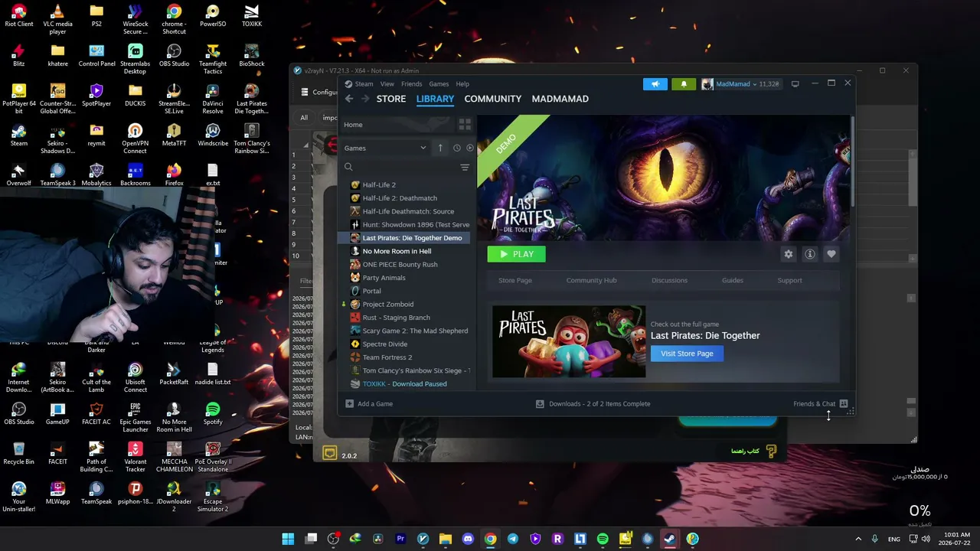Open the library advanced filter options
The width and height of the screenshot is (980, 551).
[x=465, y=167]
